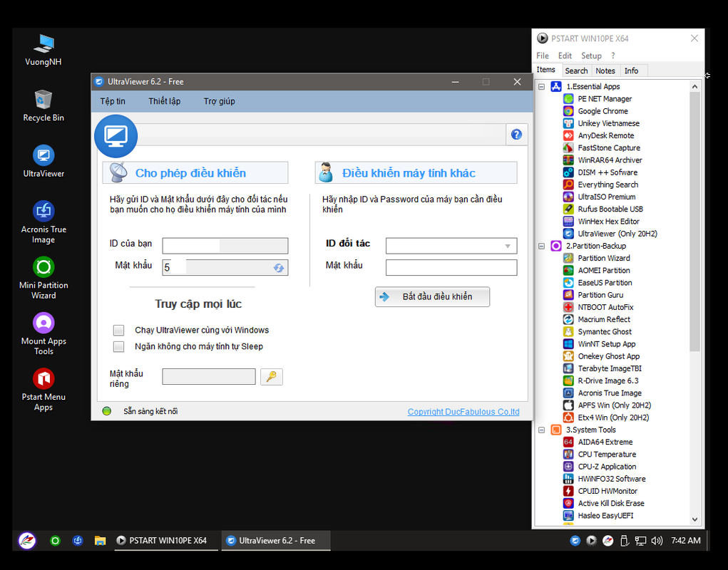Select WinHex Hex Editor entry
Image resolution: width=728 pixels, height=570 pixels.
click(608, 221)
